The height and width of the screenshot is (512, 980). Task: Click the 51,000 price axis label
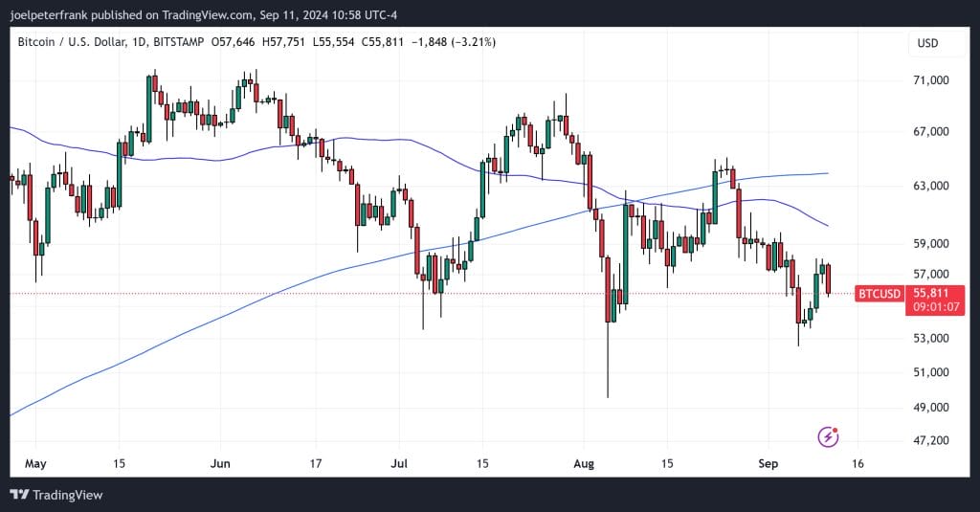coord(931,372)
